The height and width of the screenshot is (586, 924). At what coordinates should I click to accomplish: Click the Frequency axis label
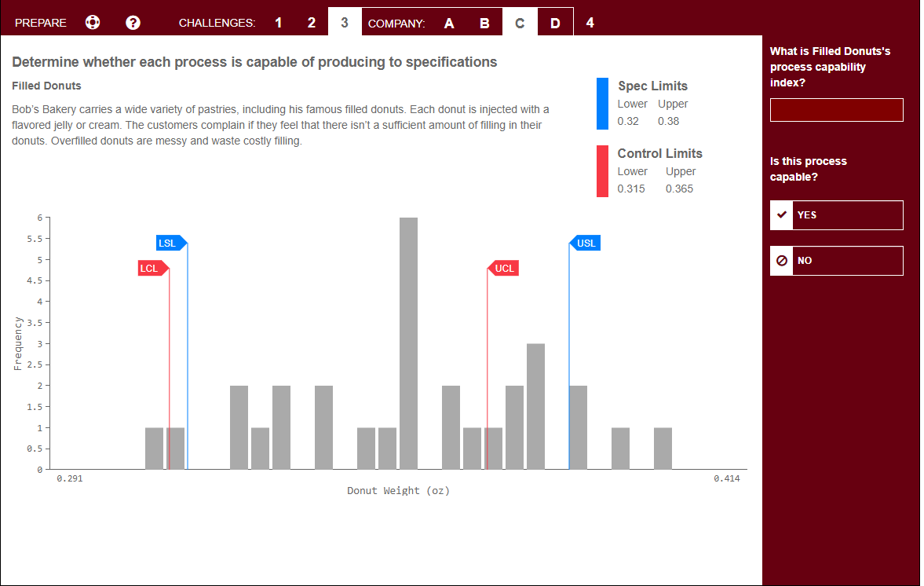pos(18,344)
